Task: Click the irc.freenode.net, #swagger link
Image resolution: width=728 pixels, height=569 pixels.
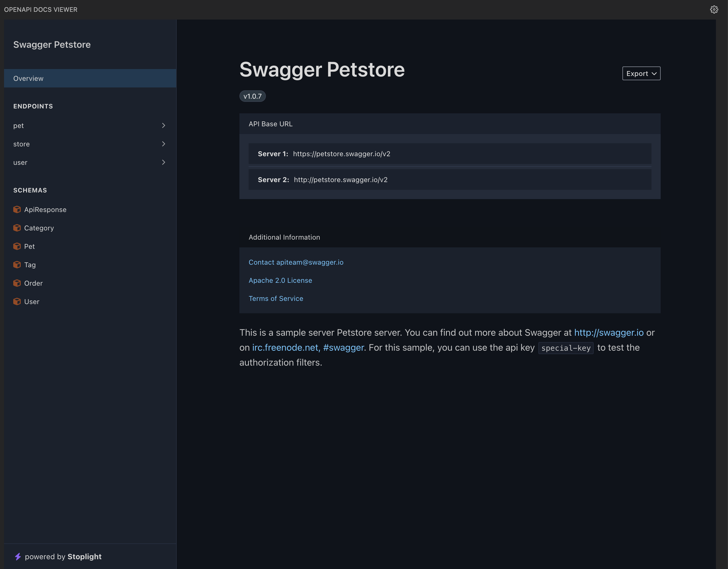Action: (308, 348)
